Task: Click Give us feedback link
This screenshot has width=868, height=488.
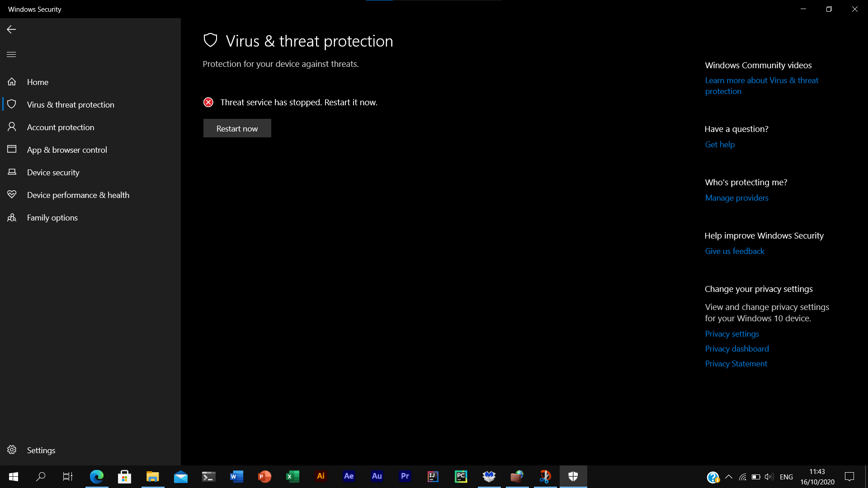Action: point(735,251)
